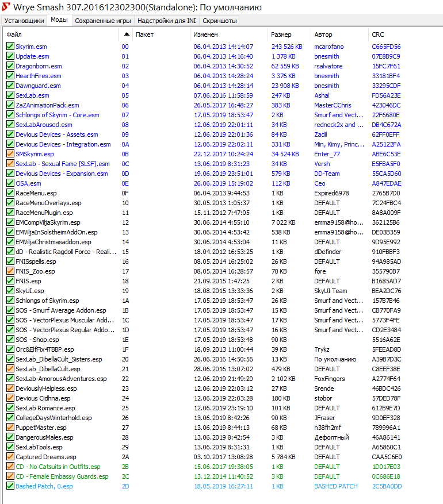The image size is (443, 504).
Task: Select SexLab - Sexual Fame [SLSF].esm row
Action: (221, 164)
